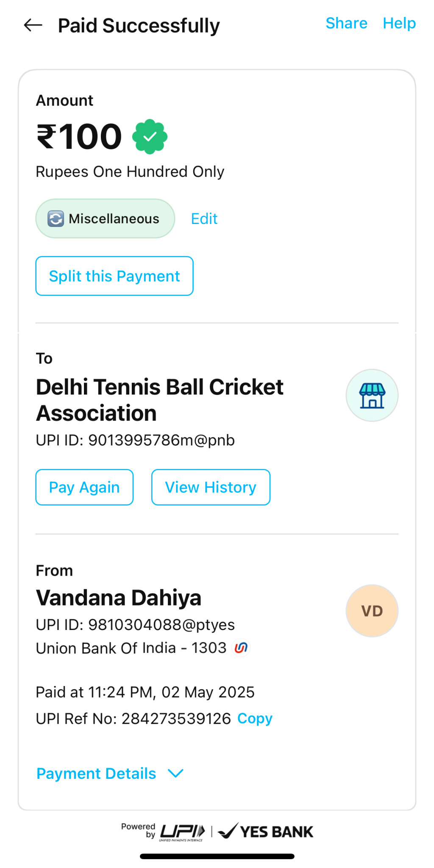Copy the UPI reference number
Screen dimensions: 434x868
pyautogui.click(x=255, y=718)
